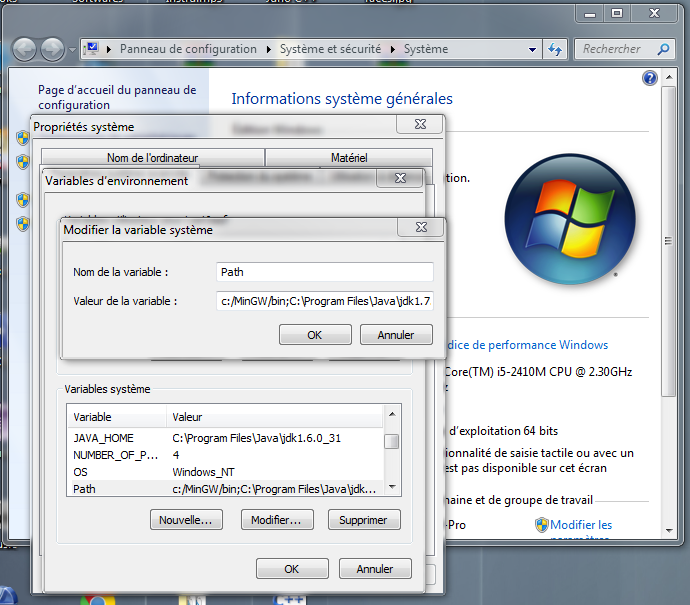Switch to Nom de l'ordinateur tab
Image resolution: width=690 pixels, height=605 pixels.
pyautogui.click(x=152, y=158)
